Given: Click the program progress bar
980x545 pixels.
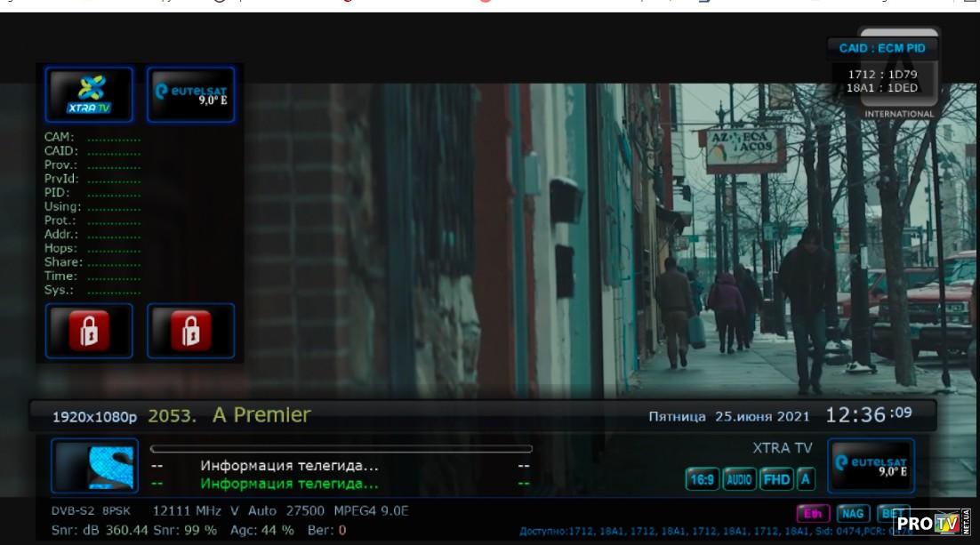Looking at the screenshot, I should (341, 449).
